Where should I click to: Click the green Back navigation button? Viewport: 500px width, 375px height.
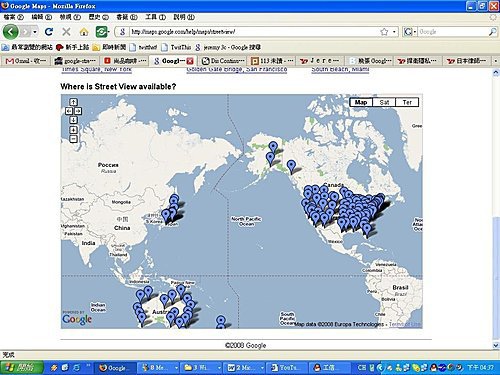[11, 32]
